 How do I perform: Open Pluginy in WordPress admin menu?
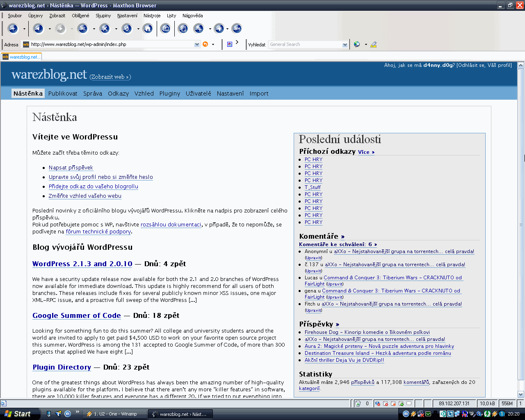(x=170, y=94)
